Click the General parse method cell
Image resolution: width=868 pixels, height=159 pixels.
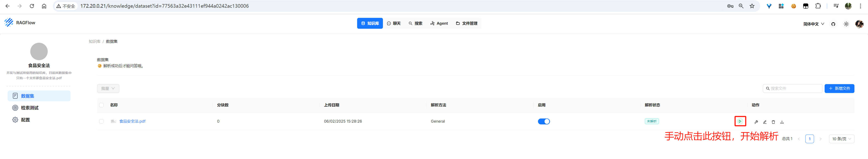pos(438,121)
